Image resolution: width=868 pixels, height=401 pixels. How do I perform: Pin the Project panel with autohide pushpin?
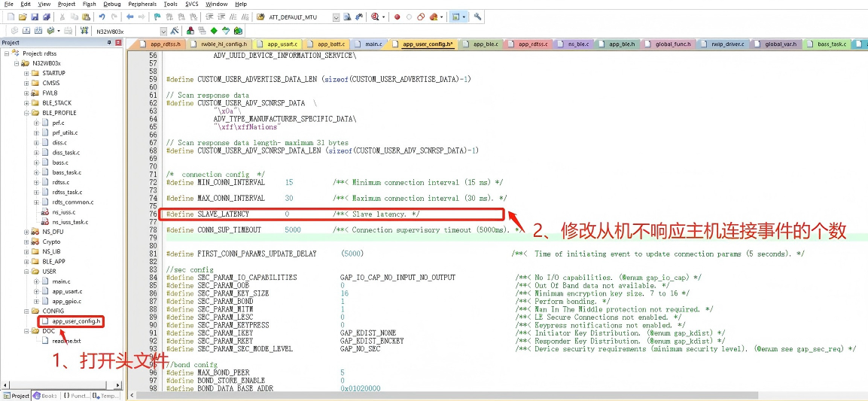pos(110,43)
